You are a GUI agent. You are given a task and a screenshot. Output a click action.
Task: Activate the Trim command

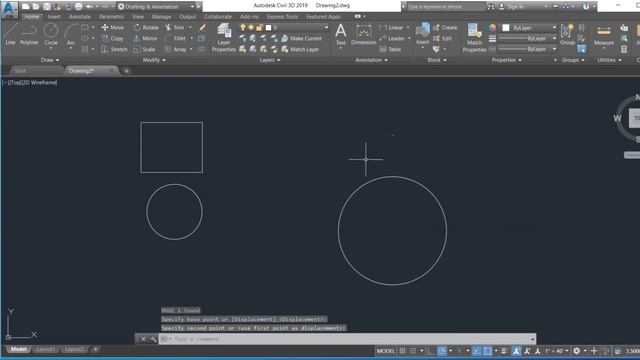(x=175, y=27)
